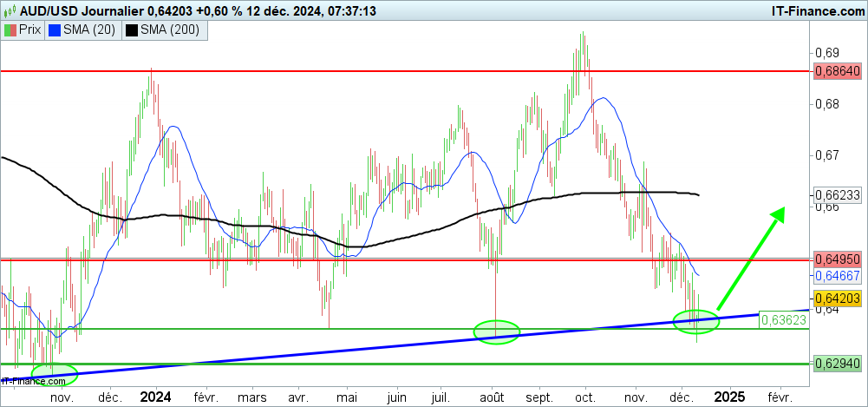Click the red 0,64950 price level tag
Screen dimensions: 868x407
(x=837, y=259)
